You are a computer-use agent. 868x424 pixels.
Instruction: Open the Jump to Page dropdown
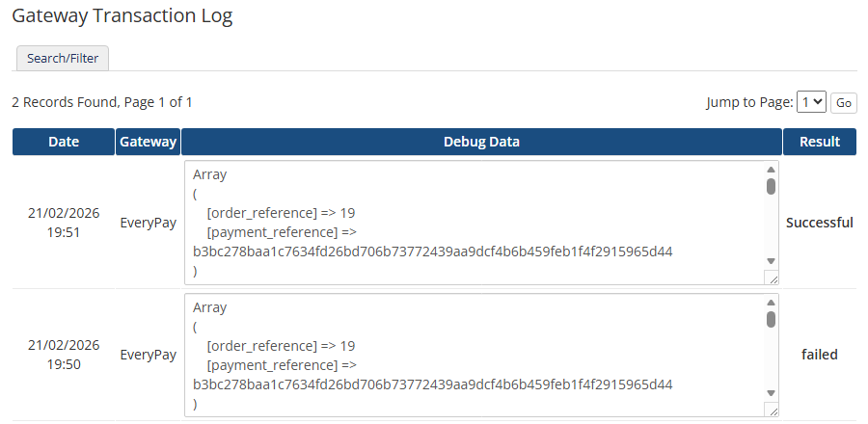811,102
